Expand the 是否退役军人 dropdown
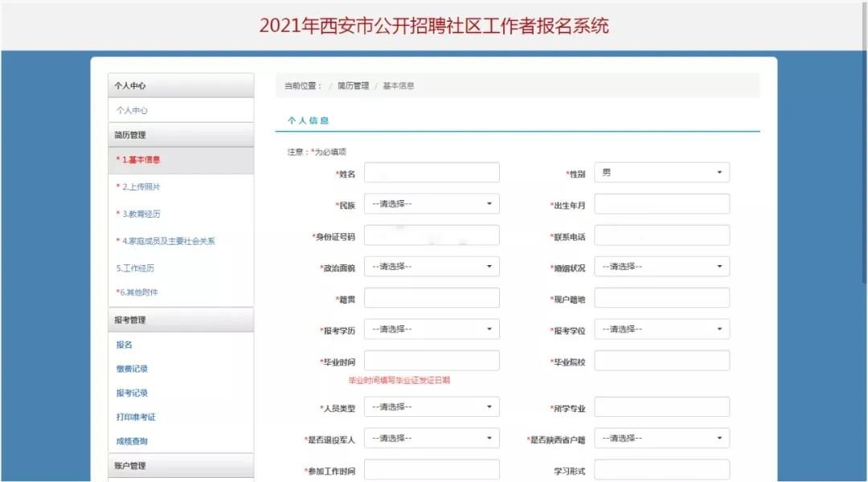Screen dimensions: 868x482 (432, 439)
